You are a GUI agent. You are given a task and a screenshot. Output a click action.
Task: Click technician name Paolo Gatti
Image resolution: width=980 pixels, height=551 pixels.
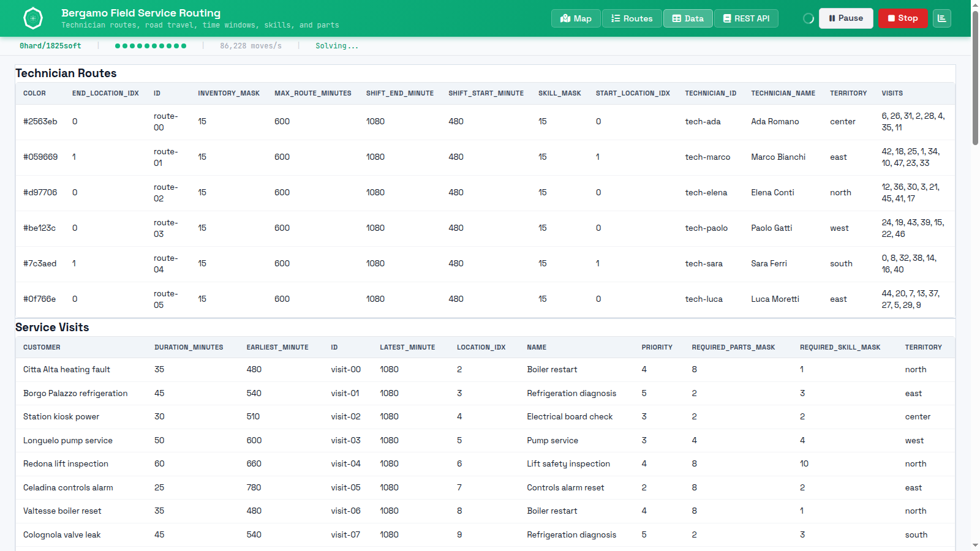pyautogui.click(x=771, y=228)
